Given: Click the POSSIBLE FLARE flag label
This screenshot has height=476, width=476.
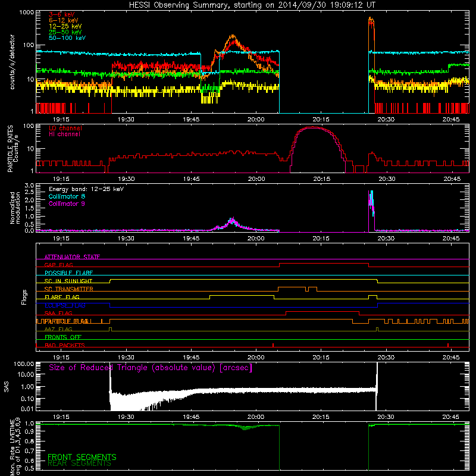Looking at the screenshot, I should [68, 273].
